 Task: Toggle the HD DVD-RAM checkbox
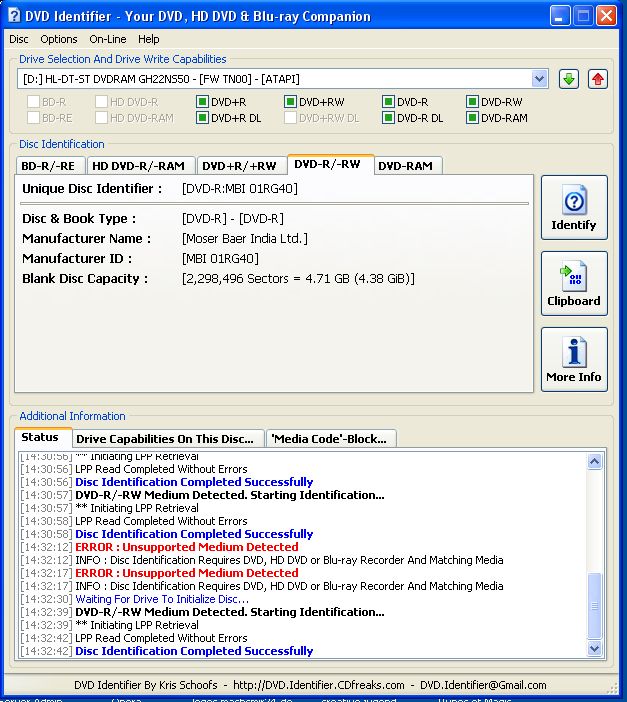(101, 118)
